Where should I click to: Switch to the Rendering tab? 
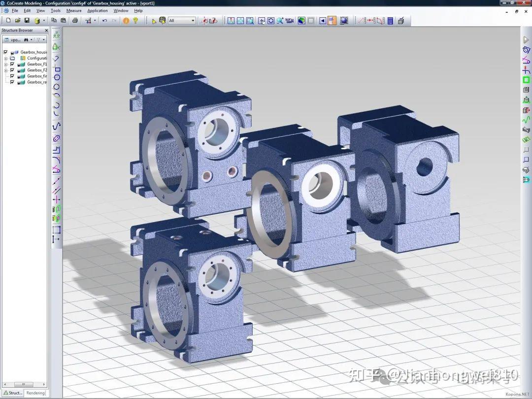coord(35,393)
